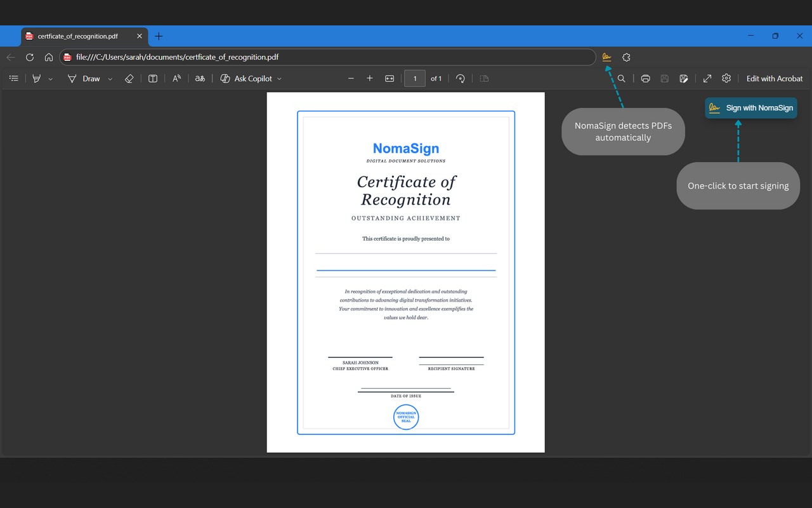Viewport: 812px width, 508px height.
Task: Toggle the table of contents sidebar
Action: point(14,79)
